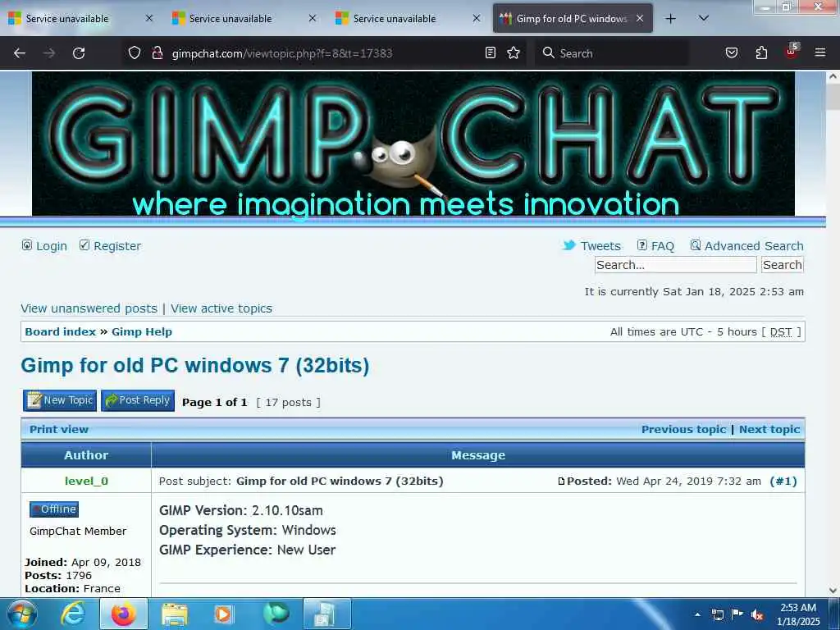Click the Firefox taskbar icon

[124, 614]
